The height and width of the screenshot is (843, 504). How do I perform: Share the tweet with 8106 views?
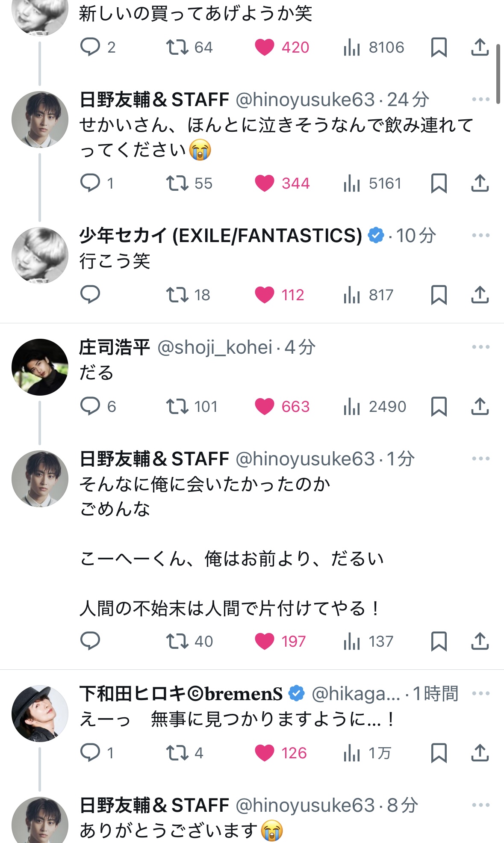(x=480, y=47)
